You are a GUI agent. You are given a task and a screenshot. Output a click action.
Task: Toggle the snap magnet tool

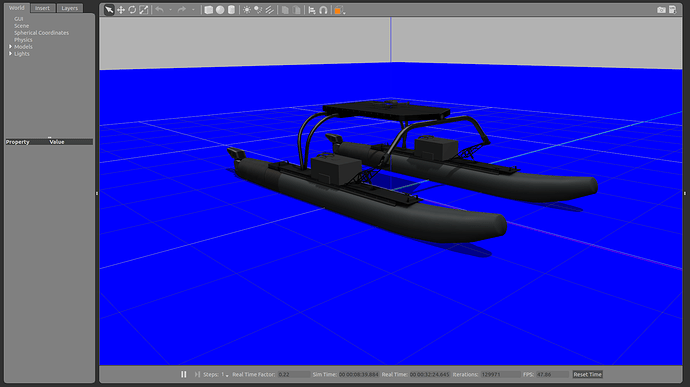(x=323, y=10)
